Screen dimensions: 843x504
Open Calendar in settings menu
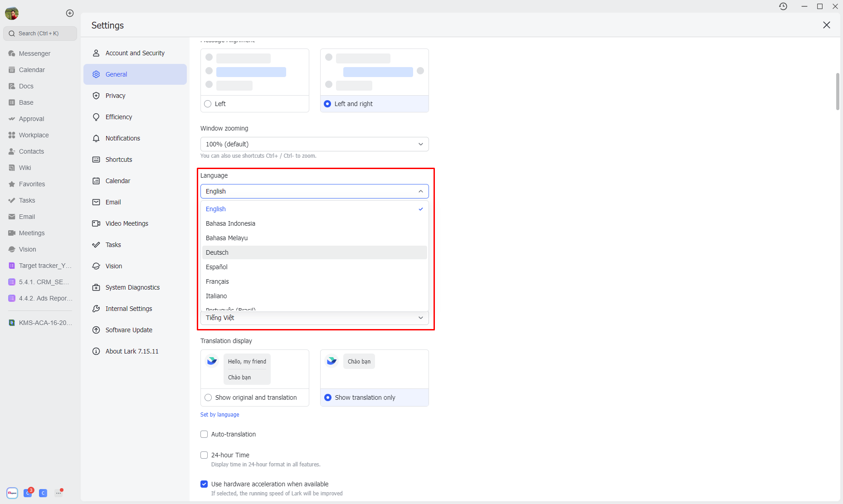pyautogui.click(x=135, y=181)
